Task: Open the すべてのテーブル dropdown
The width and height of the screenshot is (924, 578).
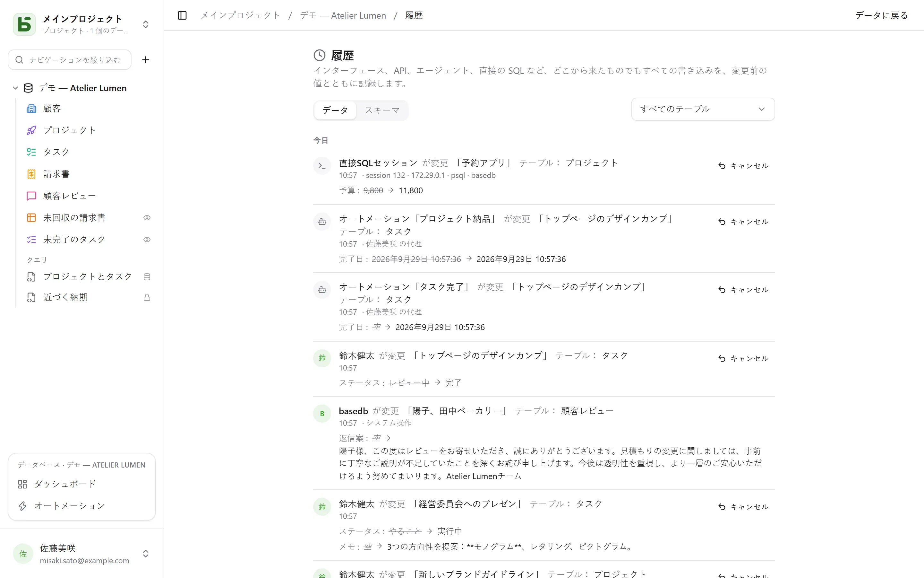Action: (703, 109)
